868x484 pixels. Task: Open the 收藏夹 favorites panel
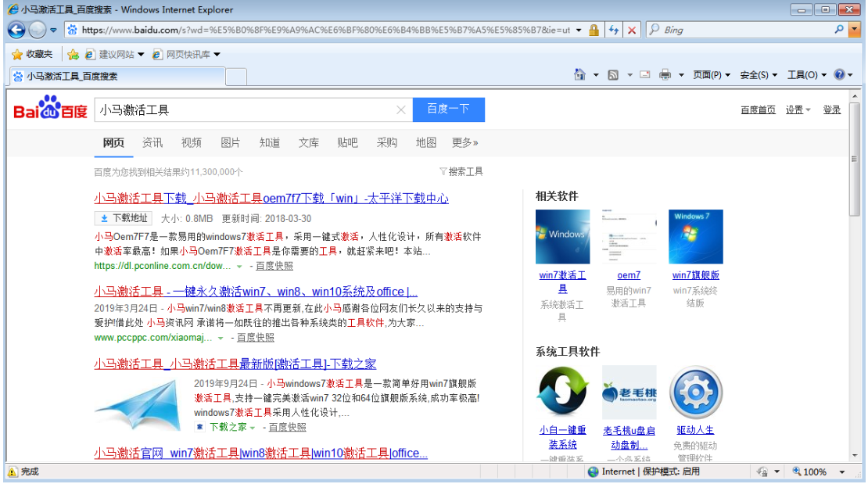pyautogui.click(x=33, y=54)
